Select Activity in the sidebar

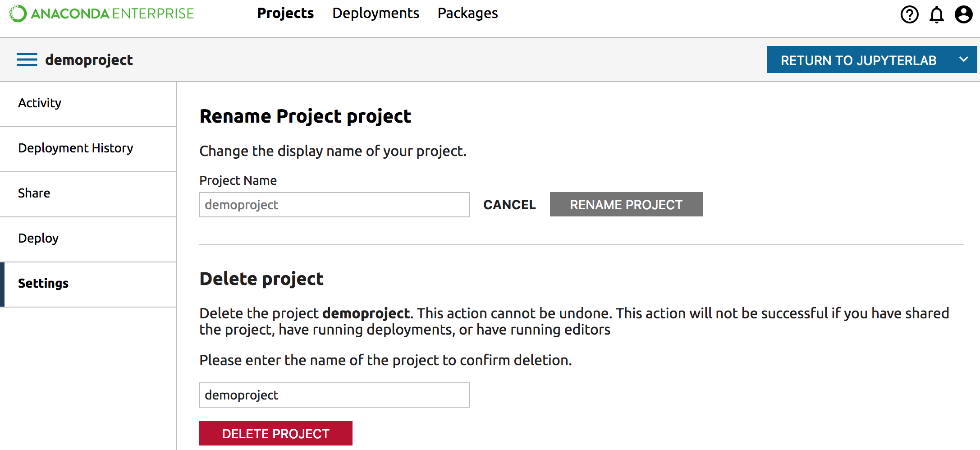[x=40, y=103]
